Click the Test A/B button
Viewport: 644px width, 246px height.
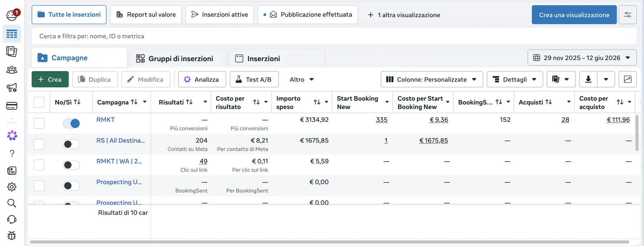tap(253, 80)
